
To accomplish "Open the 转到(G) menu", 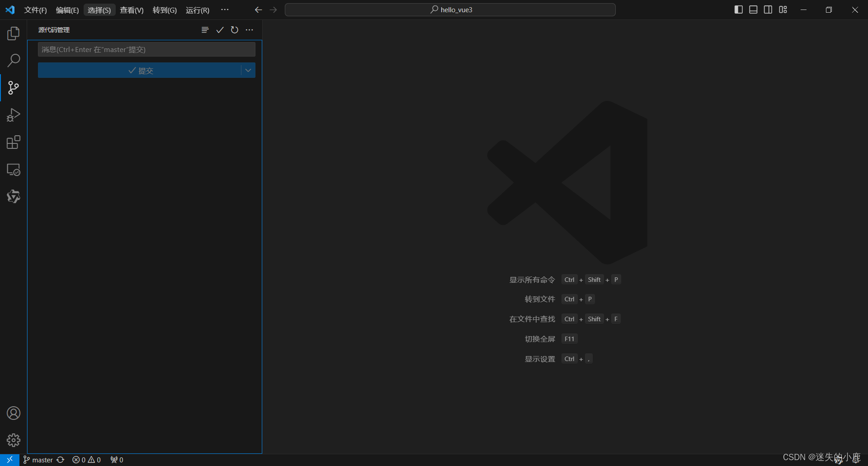I will [x=165, y=10].
